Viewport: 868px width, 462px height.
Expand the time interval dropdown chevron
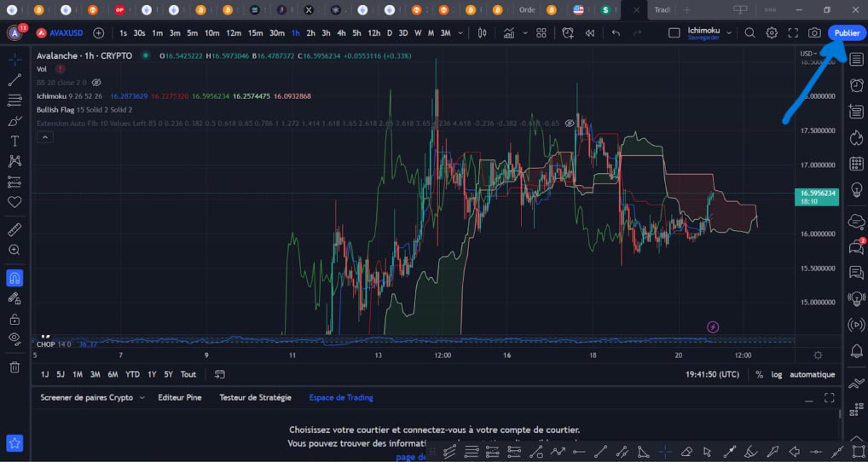coord(460,33)
